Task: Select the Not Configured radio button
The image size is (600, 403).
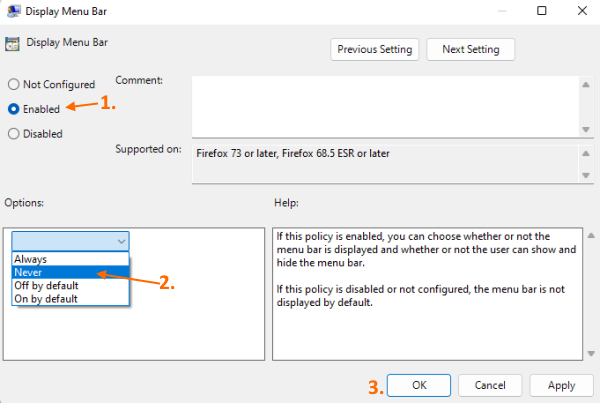Action: coord(14,85)
